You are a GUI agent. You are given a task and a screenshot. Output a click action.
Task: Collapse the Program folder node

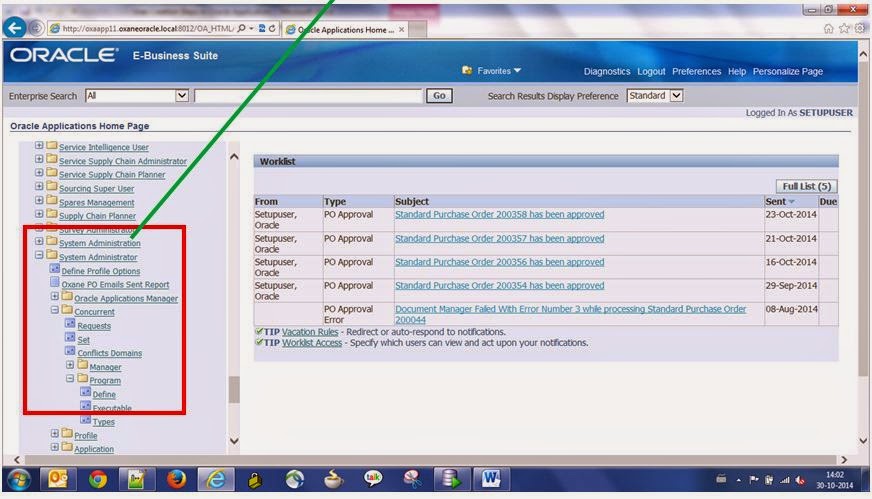click(70, 378)
